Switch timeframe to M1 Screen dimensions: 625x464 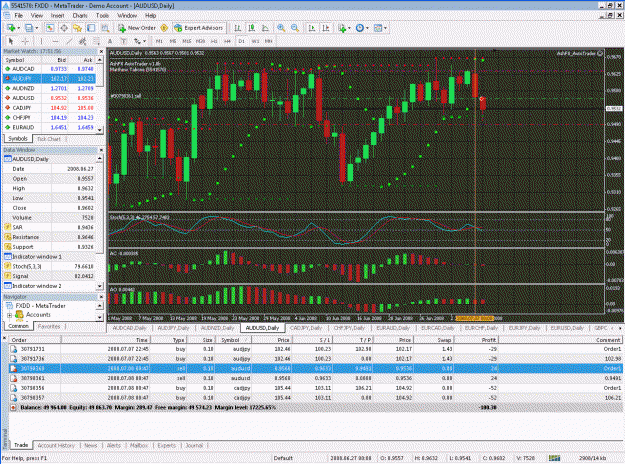(x=159, y=41)
